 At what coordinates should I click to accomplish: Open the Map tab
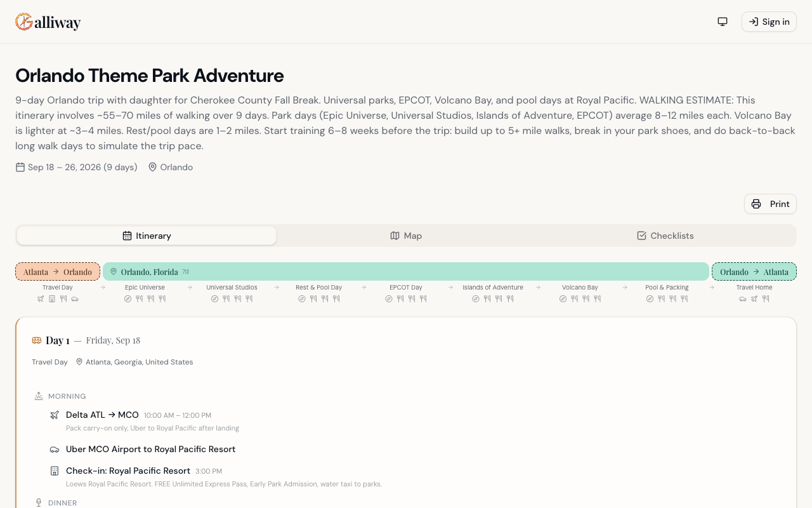pyautogui.click(x=406, y=236)
